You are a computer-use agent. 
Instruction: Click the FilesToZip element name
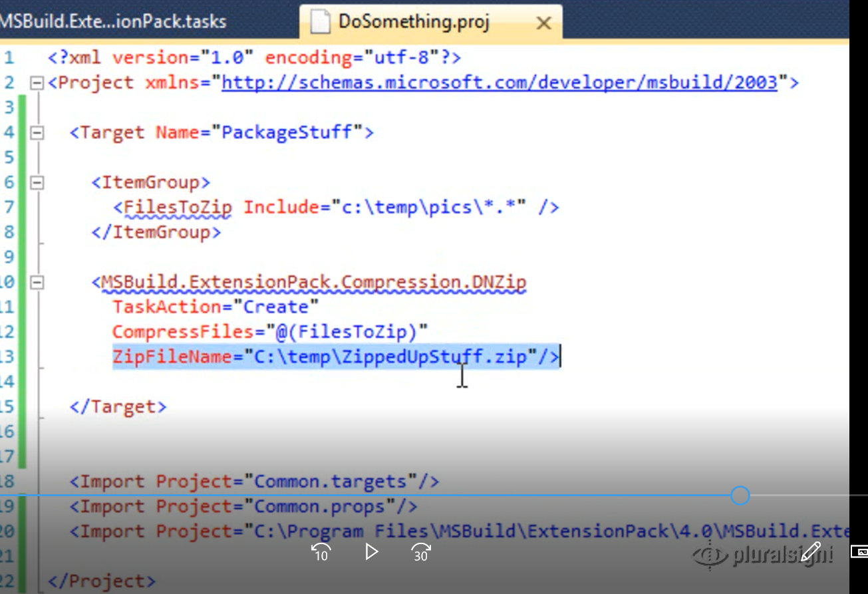tap(178, 207)
